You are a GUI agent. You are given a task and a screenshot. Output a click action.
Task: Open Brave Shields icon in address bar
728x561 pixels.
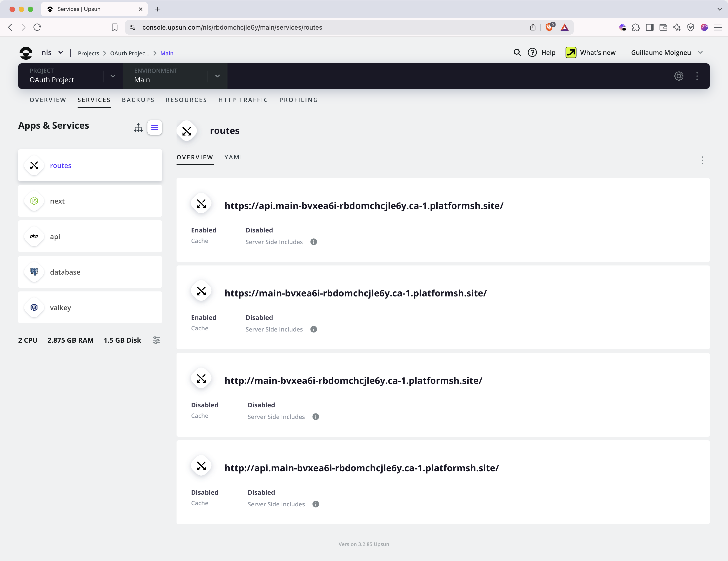pos(549,27)
